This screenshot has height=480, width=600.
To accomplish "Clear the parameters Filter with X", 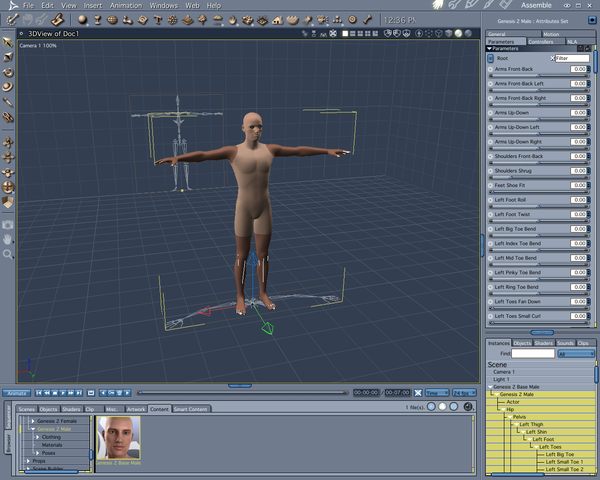I will click(552, 58).
